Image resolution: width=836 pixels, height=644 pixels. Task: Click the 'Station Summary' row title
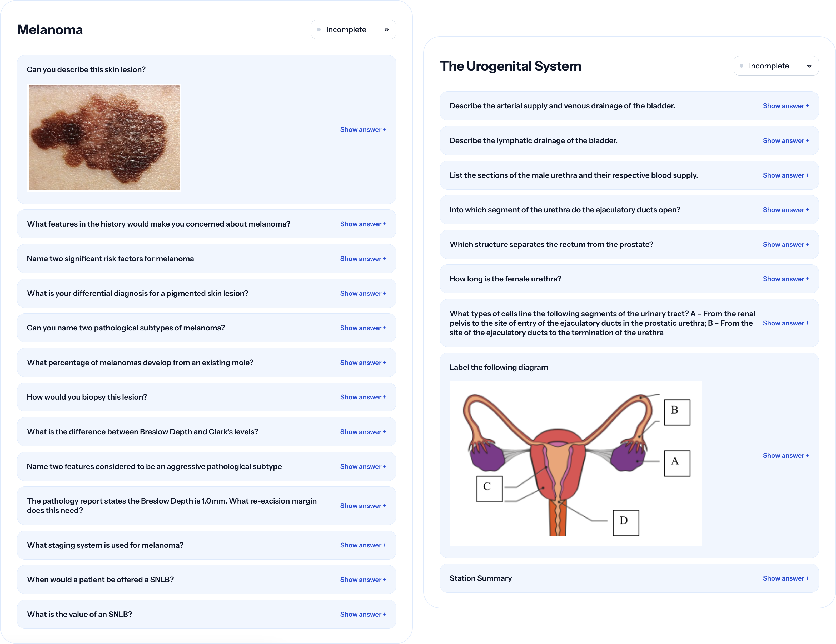pos(481,578)
